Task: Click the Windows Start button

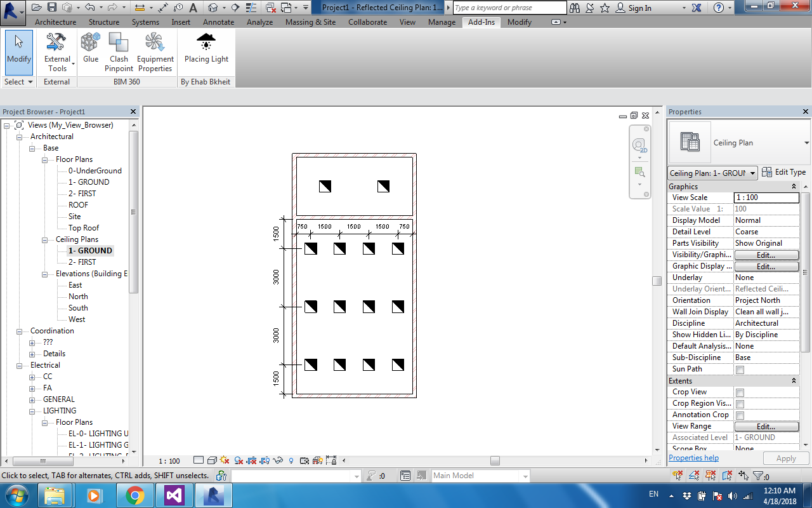Action: [x=16, y=495]
